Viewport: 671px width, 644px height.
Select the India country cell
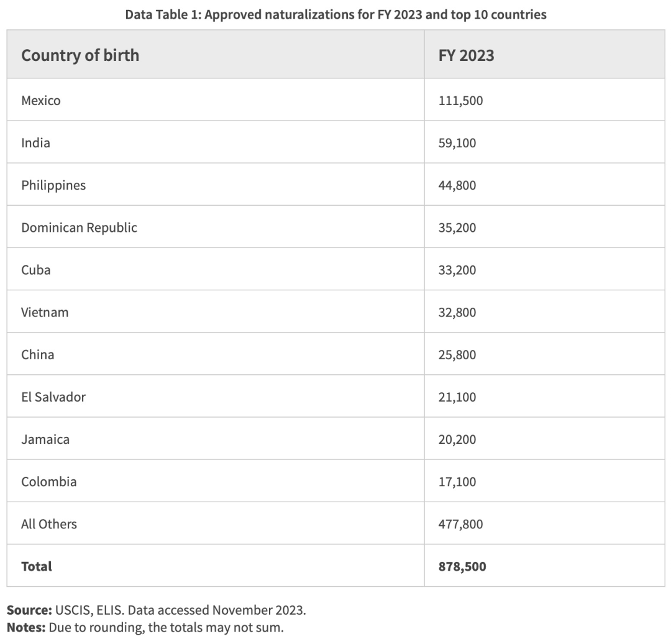point(35,143)
